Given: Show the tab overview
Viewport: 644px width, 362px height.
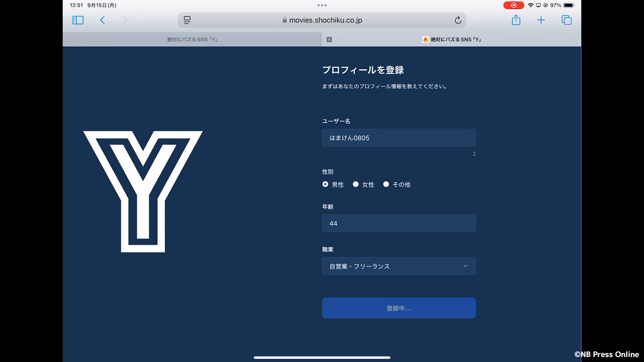Looking at the screenshot, I should [x=567, y=20].
